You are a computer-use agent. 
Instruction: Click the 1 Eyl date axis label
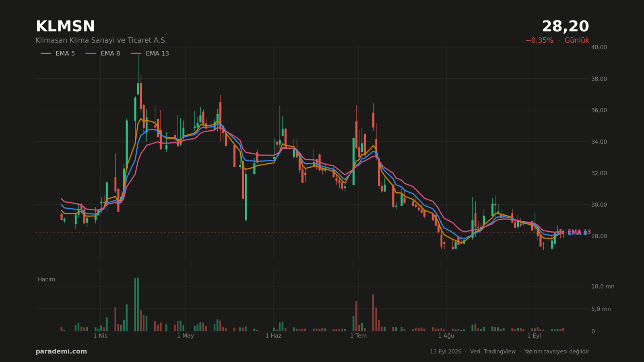534,336
